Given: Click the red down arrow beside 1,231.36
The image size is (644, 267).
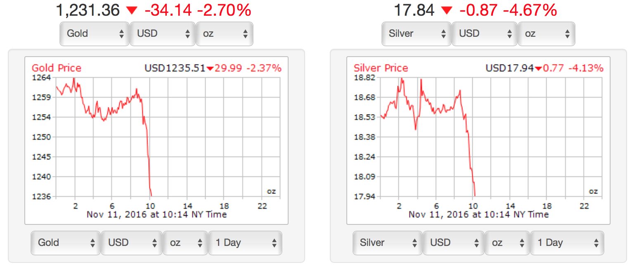Looking at the screenshot, I should [132, 11].
